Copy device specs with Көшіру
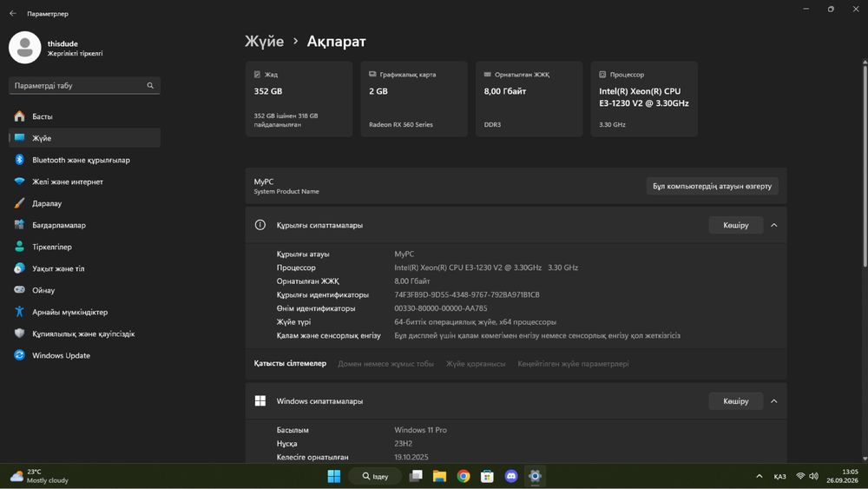 [x=736, y=225]
